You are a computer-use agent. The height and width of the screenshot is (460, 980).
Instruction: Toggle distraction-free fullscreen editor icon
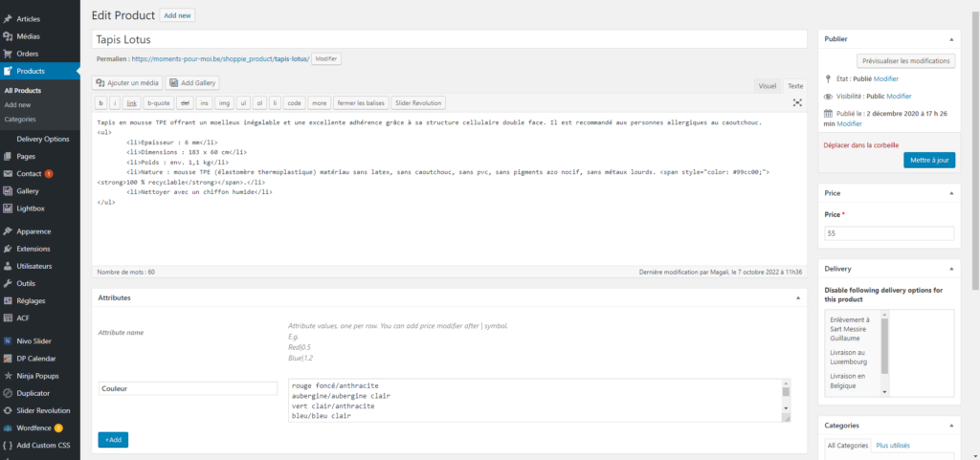click(797, 102)
